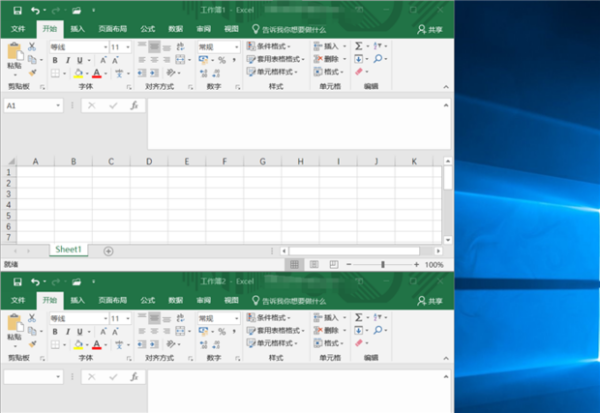Click the 共享 share button in 工作簿1
600x413 pixels.
pyautogui.click(x=429, y=30)
